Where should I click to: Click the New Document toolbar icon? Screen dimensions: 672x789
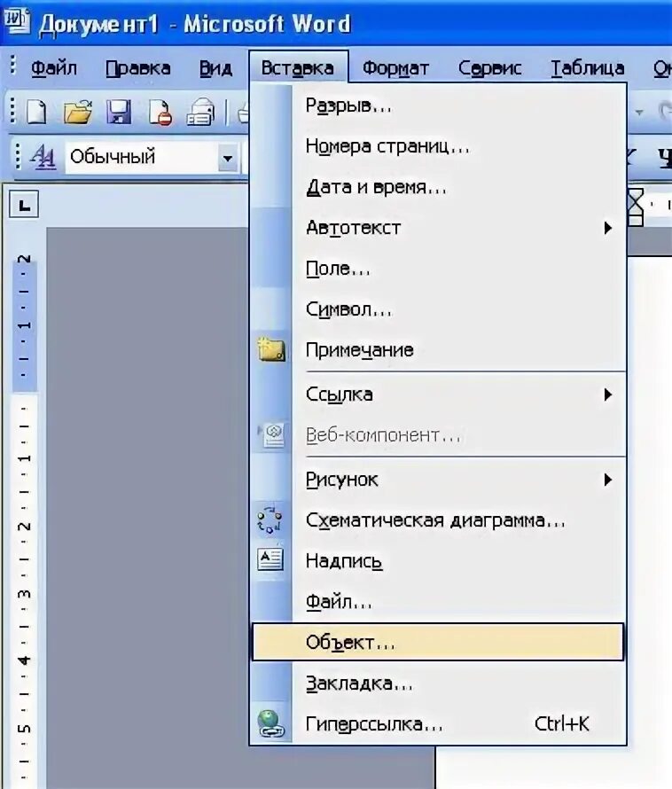36,111
